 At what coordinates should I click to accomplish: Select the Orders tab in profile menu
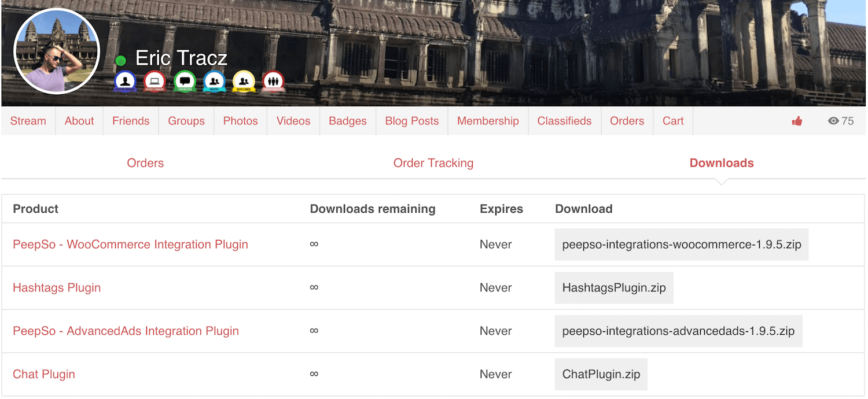pyautogui.click(x=627, y=121)
